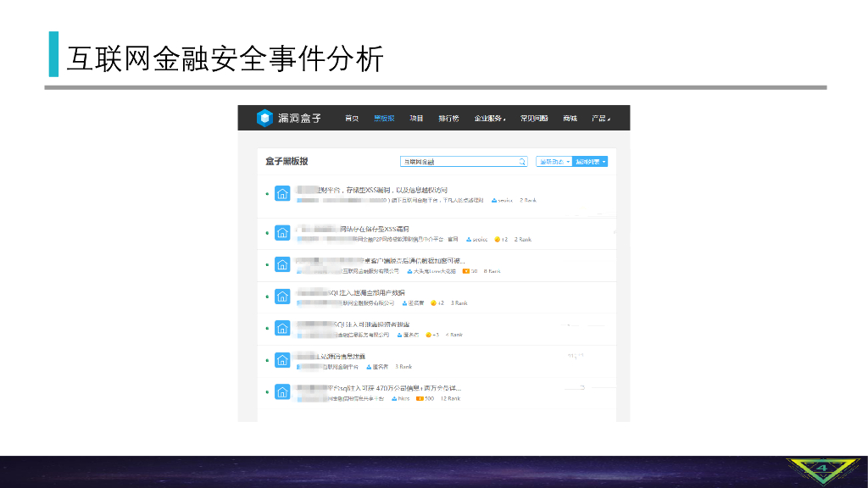Open entry 存储型XSS漏洞,以及信息越权访问
Viewport: 868px width, 488px height.
pyautogui.click(x=371, y=190)
